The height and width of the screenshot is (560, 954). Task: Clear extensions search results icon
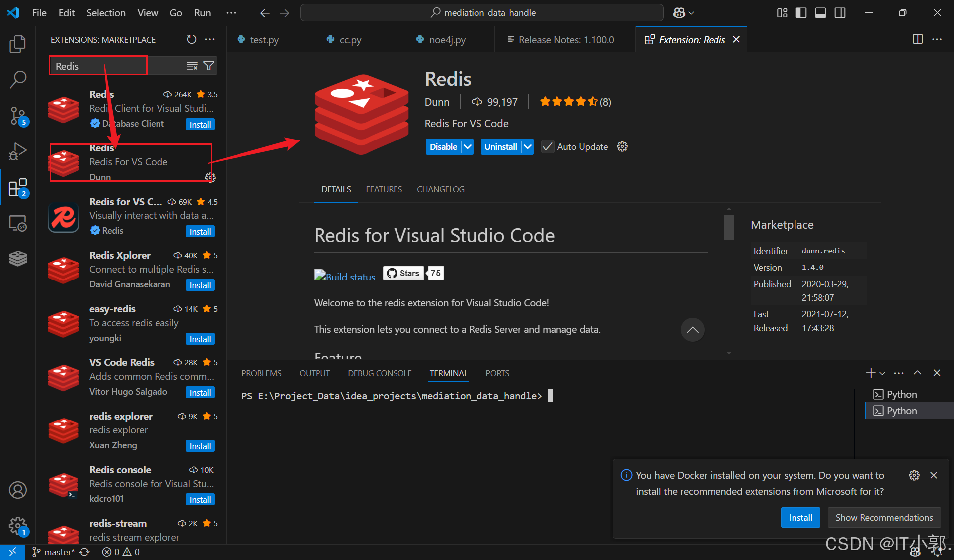click(x=192, y=66)
